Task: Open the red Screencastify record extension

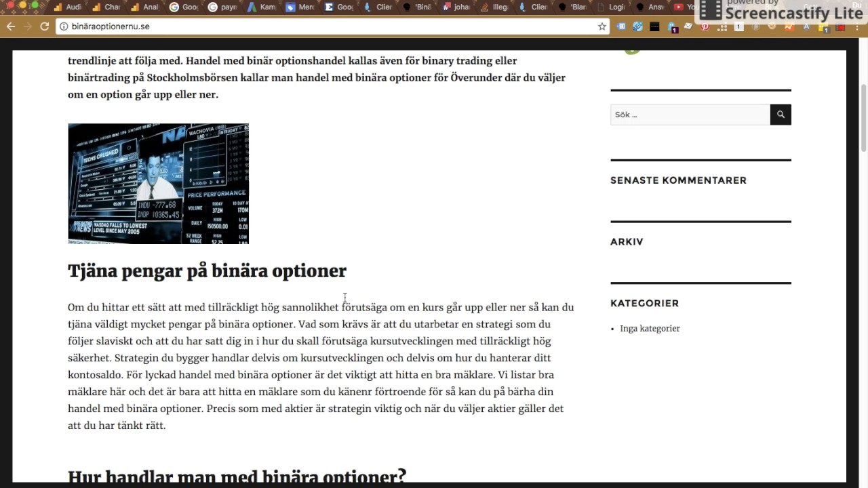Action: tap(842, 27)
